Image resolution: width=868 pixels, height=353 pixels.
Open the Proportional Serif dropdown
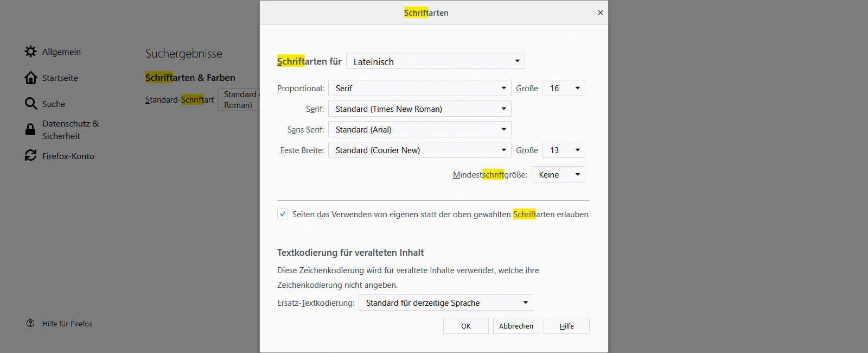point(419,89)
